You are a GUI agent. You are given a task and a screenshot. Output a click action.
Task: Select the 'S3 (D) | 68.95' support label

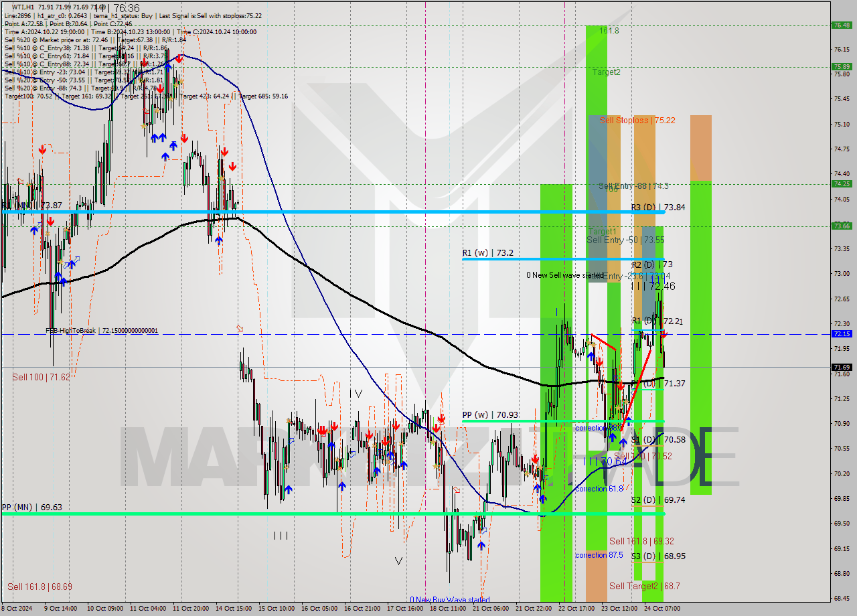658,556
